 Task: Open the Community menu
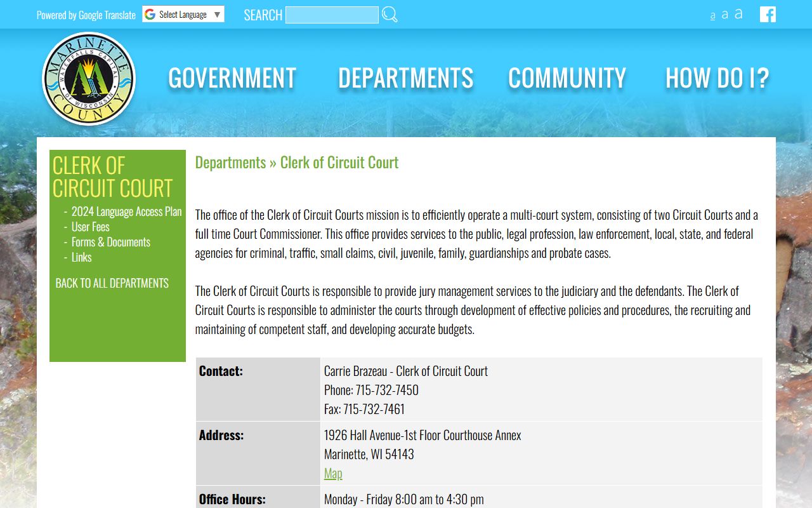567,78
